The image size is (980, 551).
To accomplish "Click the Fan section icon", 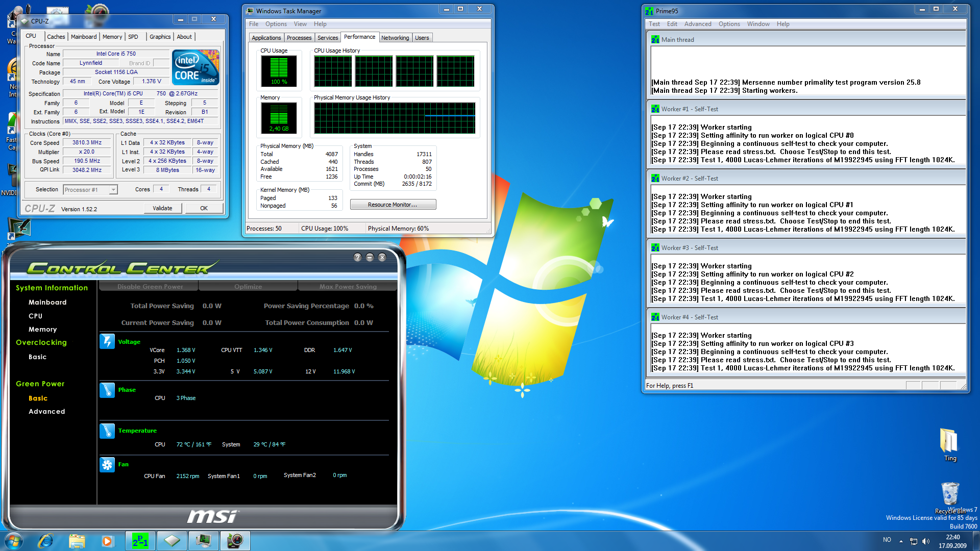I will point(107,465).
